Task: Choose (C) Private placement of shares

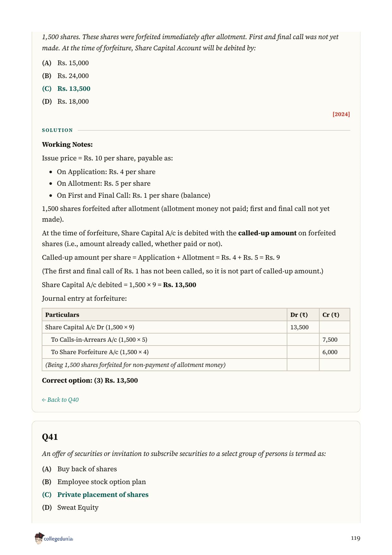Action: coord(95,495)
